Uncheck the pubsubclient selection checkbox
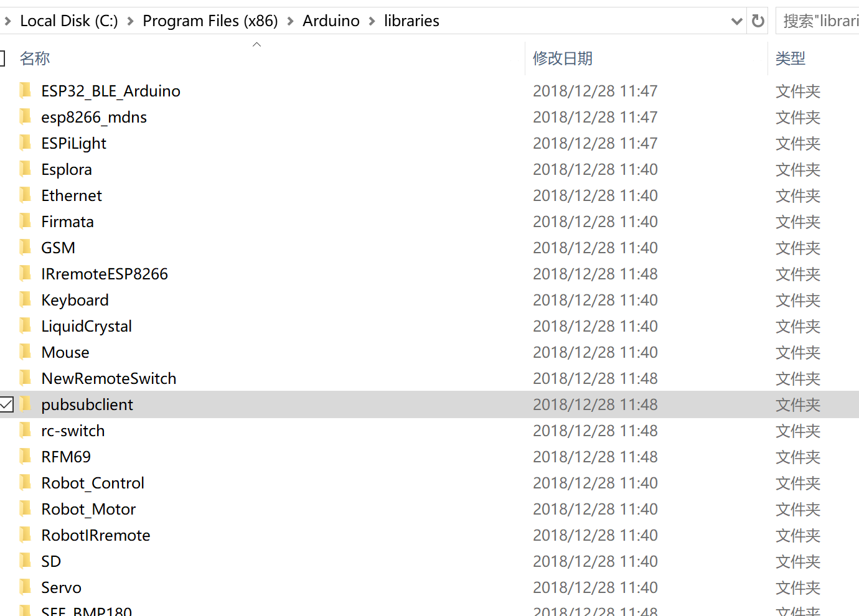The width and height of the screenshot is (859, 616). (7, 404)
